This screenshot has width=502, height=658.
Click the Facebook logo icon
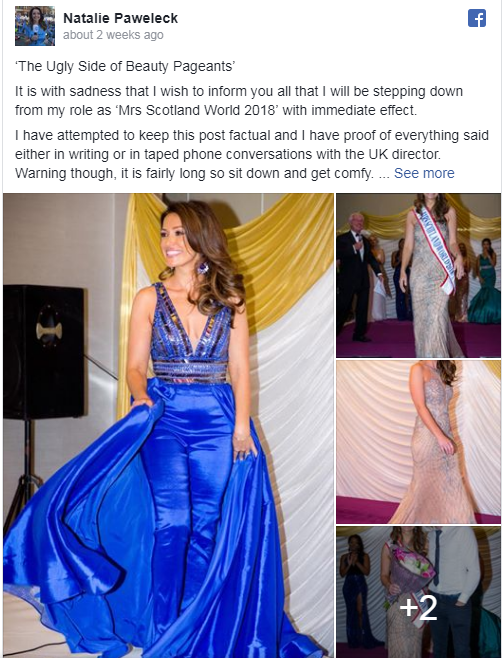pyautogui.click(x=477, y=18)
